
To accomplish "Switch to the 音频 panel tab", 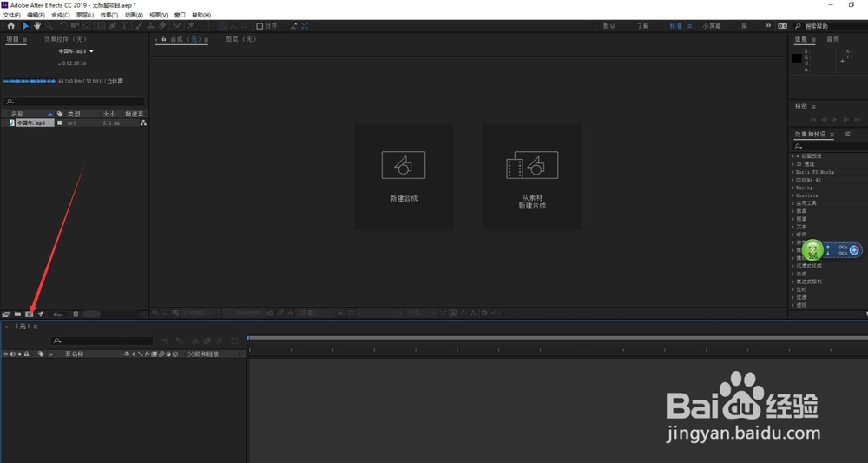I will [x=832, y=39].
